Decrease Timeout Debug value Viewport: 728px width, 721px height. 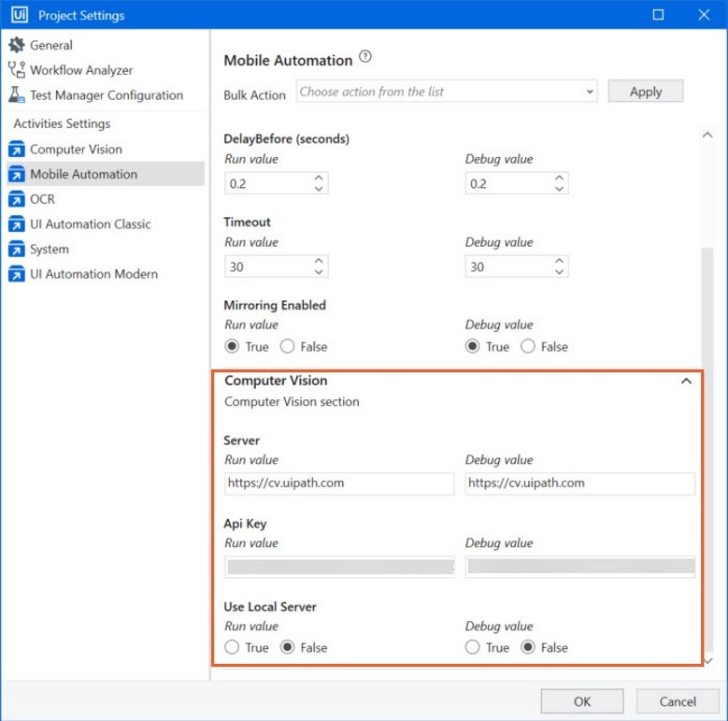pos(559,272)
